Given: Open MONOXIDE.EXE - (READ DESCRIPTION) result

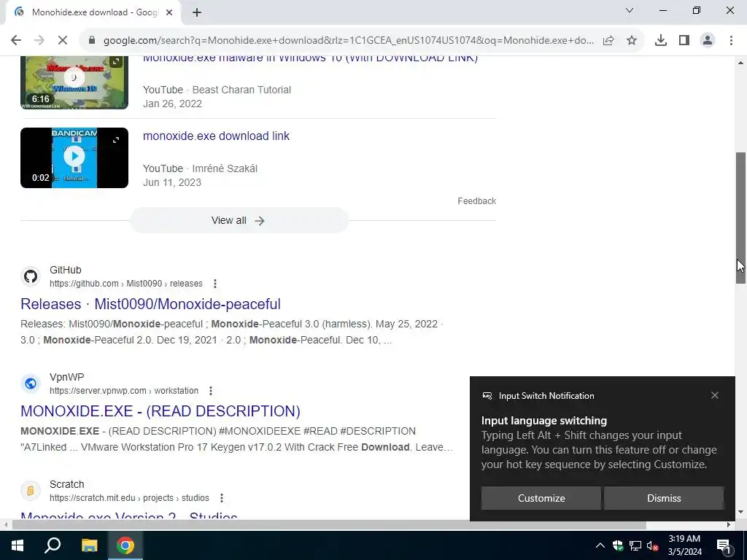Looking at the screenshot, I should point(160,411).
